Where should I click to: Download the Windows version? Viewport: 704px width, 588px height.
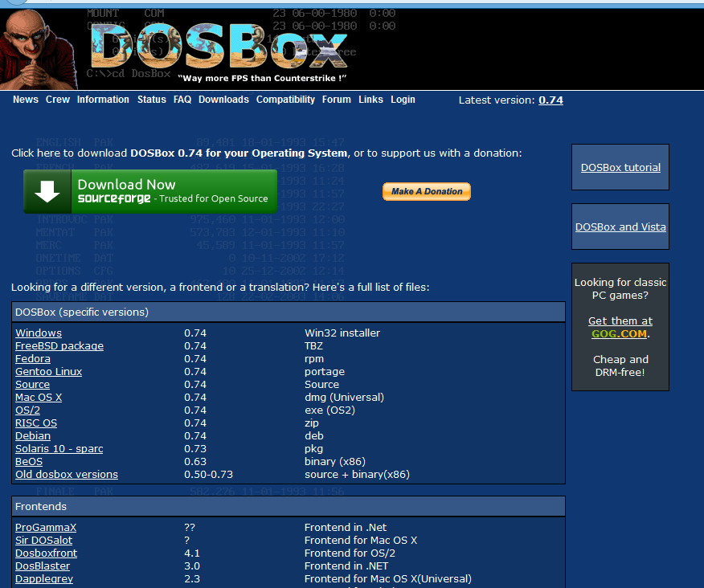click(39, 333)
